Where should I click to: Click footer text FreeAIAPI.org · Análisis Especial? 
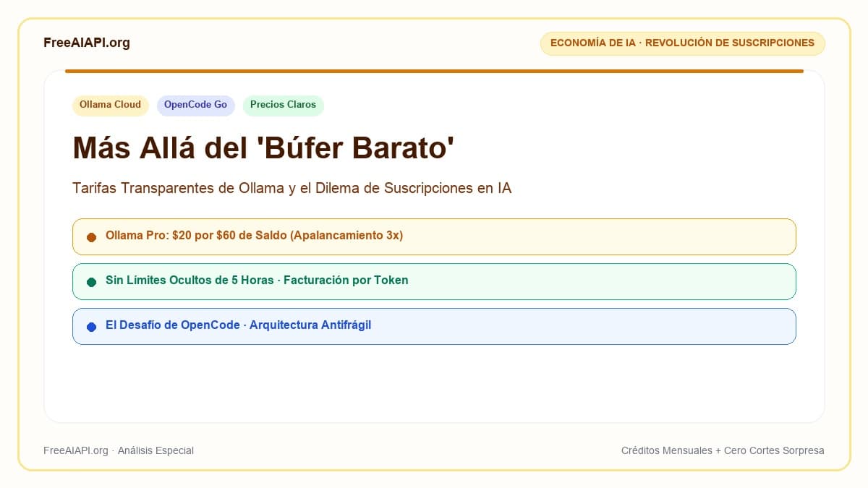pyautogui.click(x=119, y=450)
